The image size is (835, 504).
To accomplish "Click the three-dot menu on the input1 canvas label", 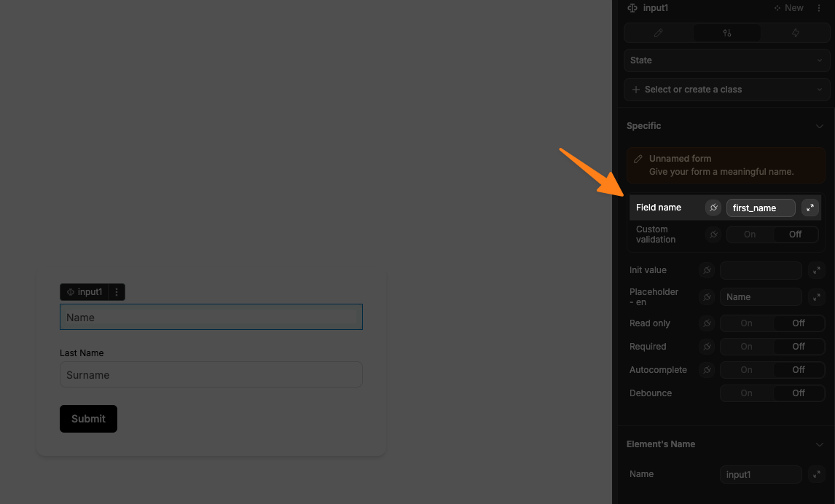I will [116, 291].
